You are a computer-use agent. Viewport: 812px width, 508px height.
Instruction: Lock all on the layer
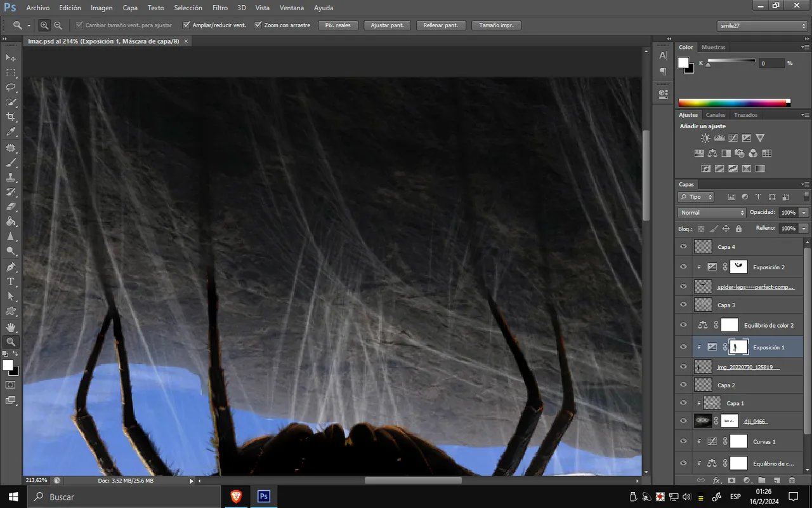738,229
